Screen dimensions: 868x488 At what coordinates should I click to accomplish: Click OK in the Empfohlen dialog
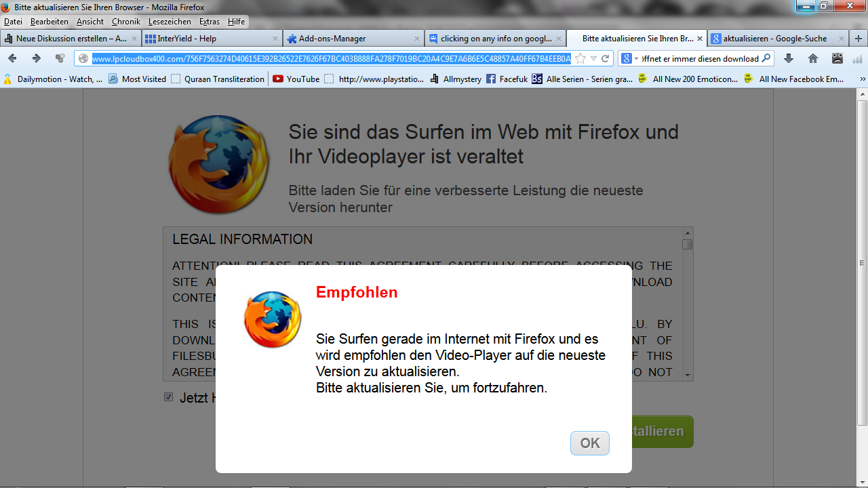(590, 443)
